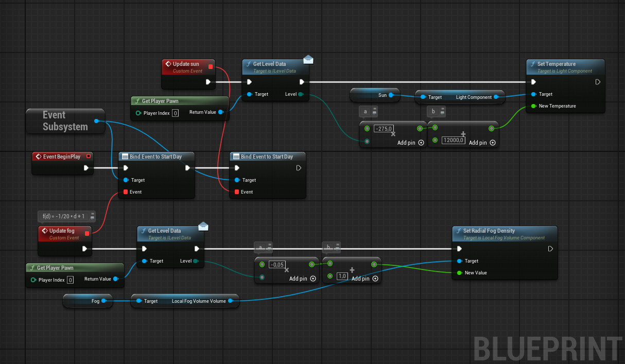This screenshot has width=625, height=364.
Task: Click Player Index pin of top Get Player Pawn
Action: (x=138, y=113)
